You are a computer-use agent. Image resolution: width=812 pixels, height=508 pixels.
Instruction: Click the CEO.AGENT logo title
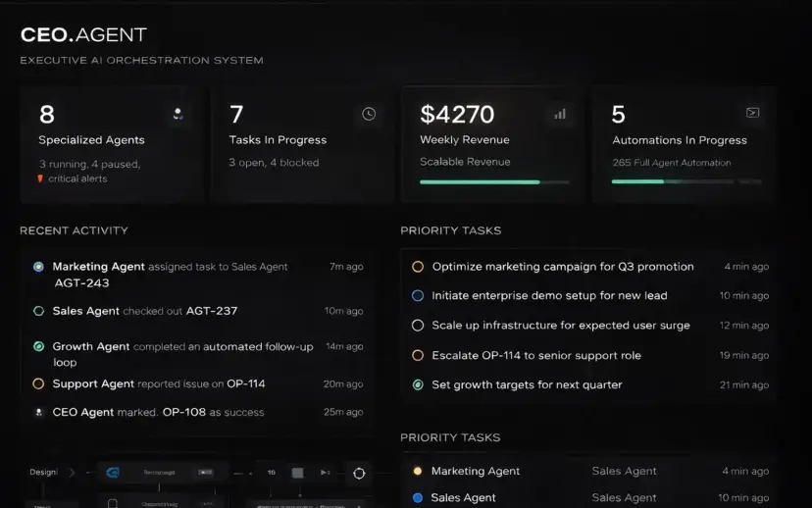(x=84, y=34)
